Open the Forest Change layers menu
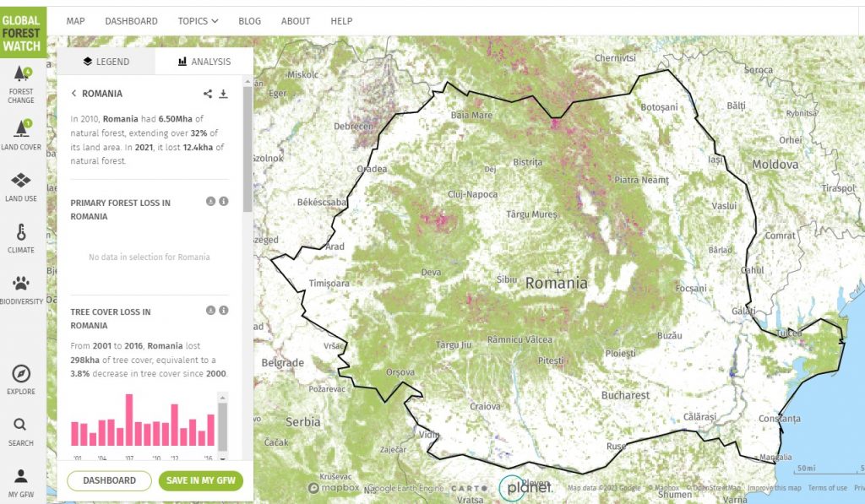This screenshot has width=865, height=504. tap(21, 84)
